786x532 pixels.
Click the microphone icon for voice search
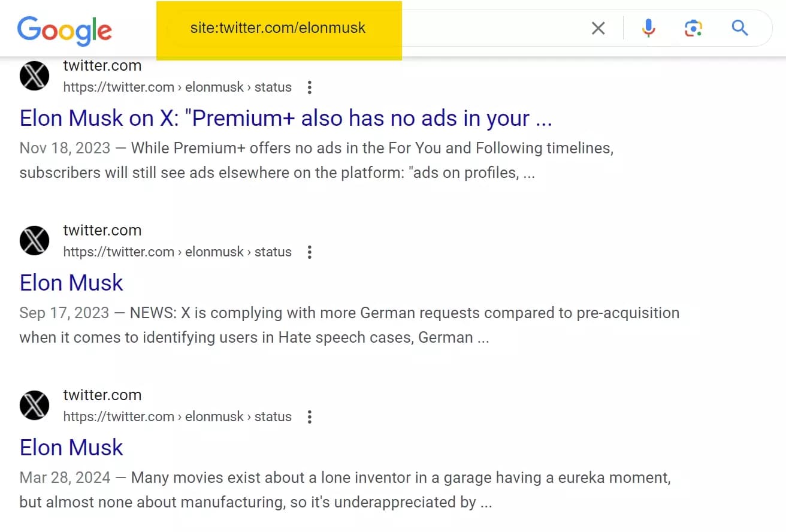[x=648, y=28]
